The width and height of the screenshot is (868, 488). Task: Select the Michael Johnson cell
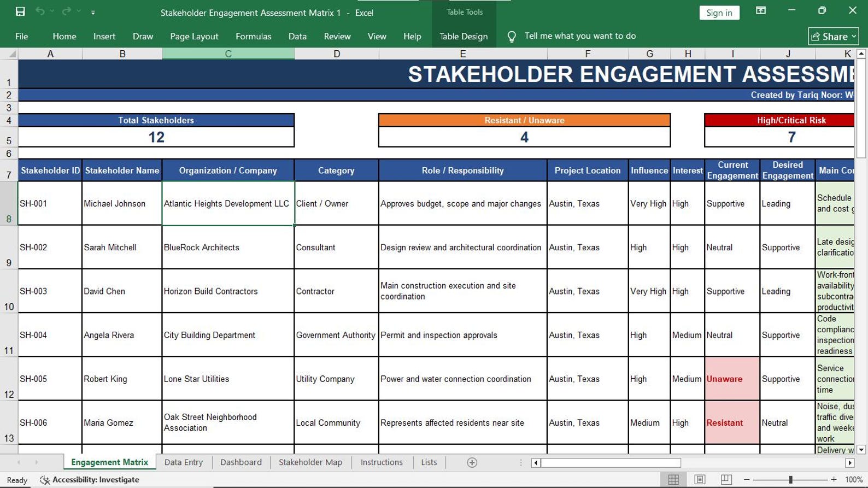122,203
